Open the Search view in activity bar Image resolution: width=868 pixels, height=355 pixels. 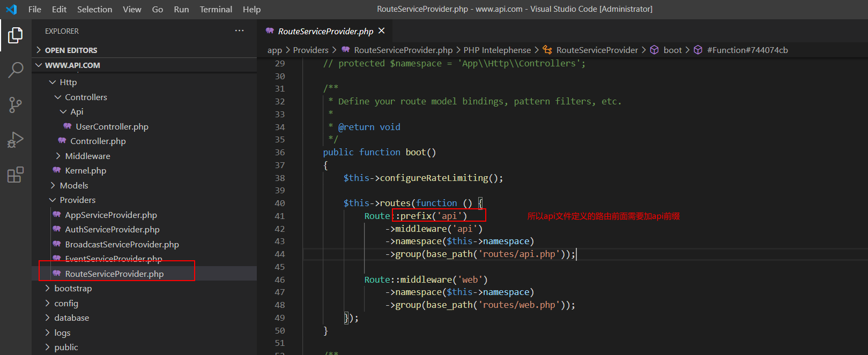pos(16,70)
